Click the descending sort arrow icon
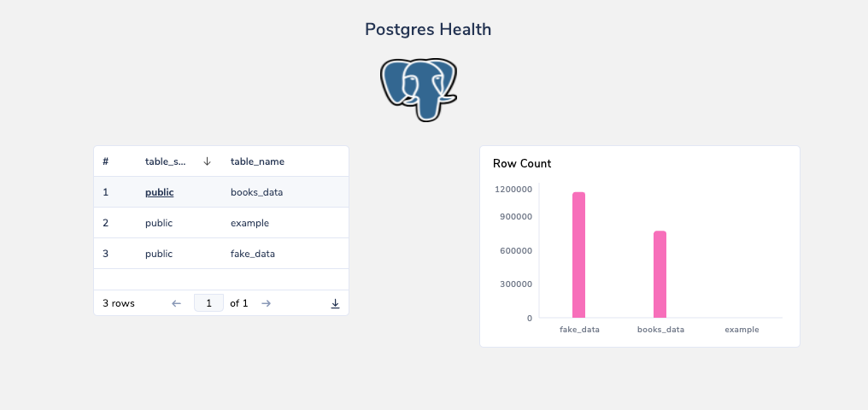Screen dimensions: 868x410 (x=207, y=161)
